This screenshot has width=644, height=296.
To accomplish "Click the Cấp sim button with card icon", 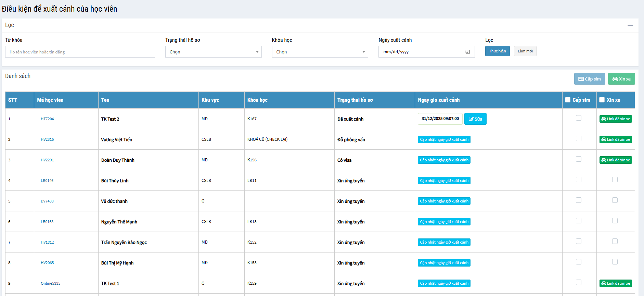I will (589, 79).
